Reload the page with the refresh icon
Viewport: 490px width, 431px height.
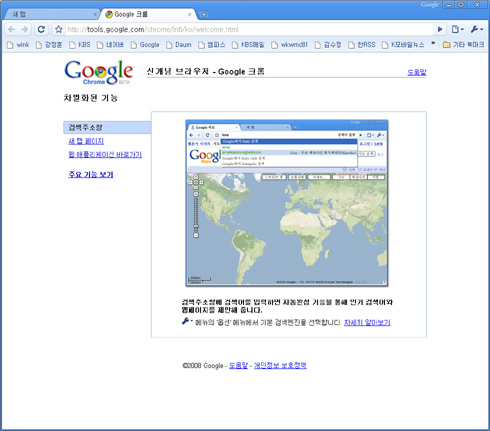pos(41,29)
